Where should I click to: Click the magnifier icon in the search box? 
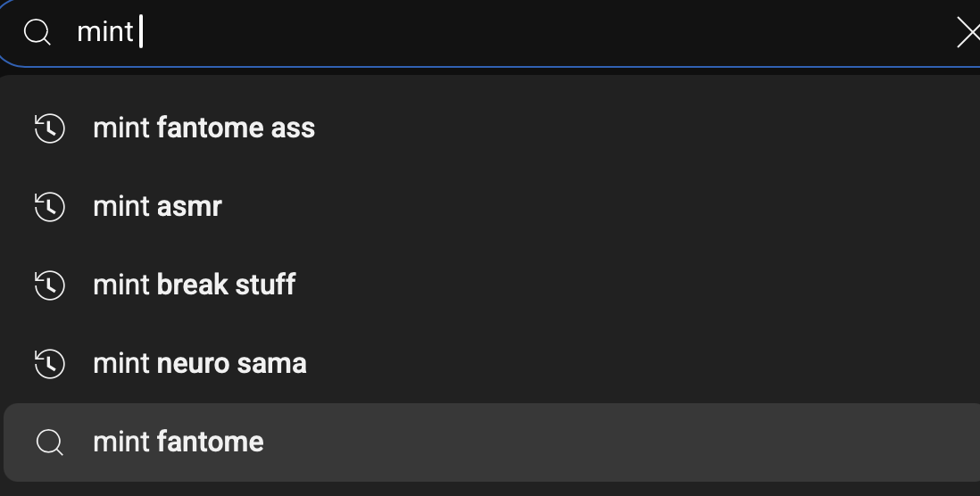(37, 32)
